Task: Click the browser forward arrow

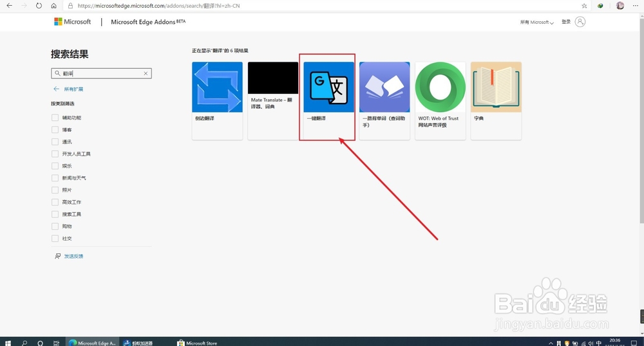Action: pos(24,6)
